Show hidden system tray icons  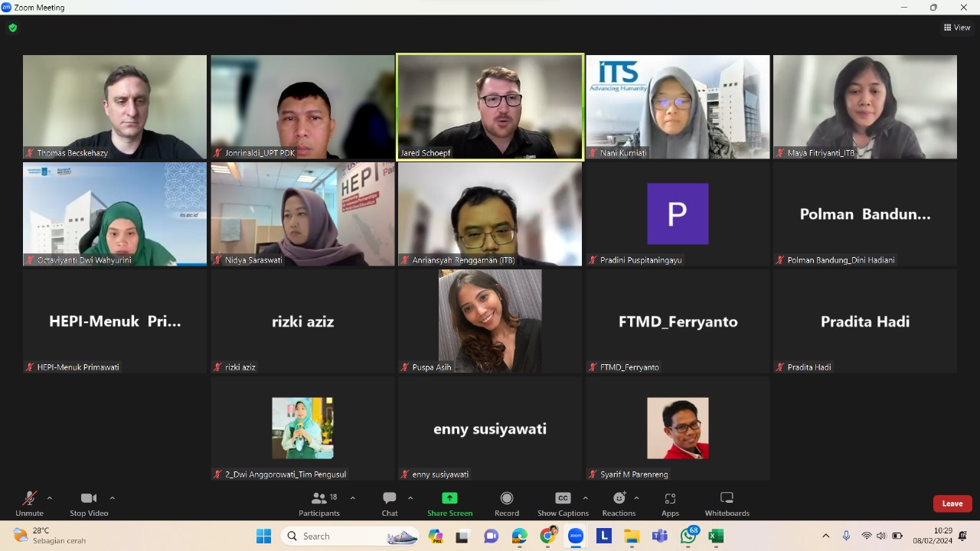click(825, 536)
